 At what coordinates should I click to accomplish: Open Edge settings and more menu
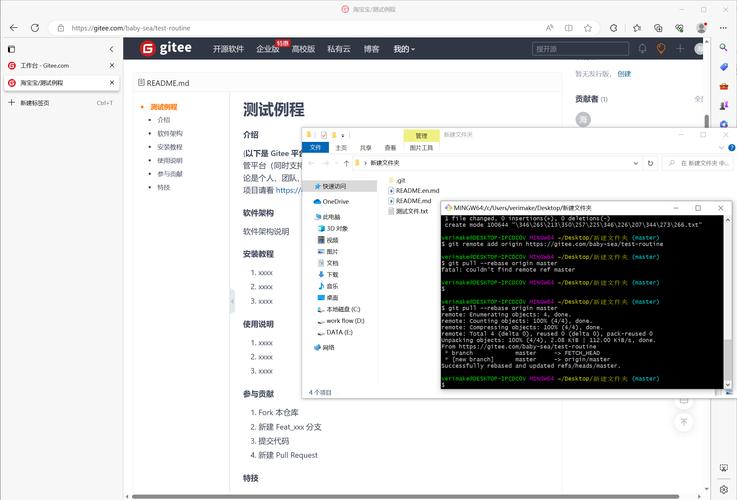tap(723, 28)
